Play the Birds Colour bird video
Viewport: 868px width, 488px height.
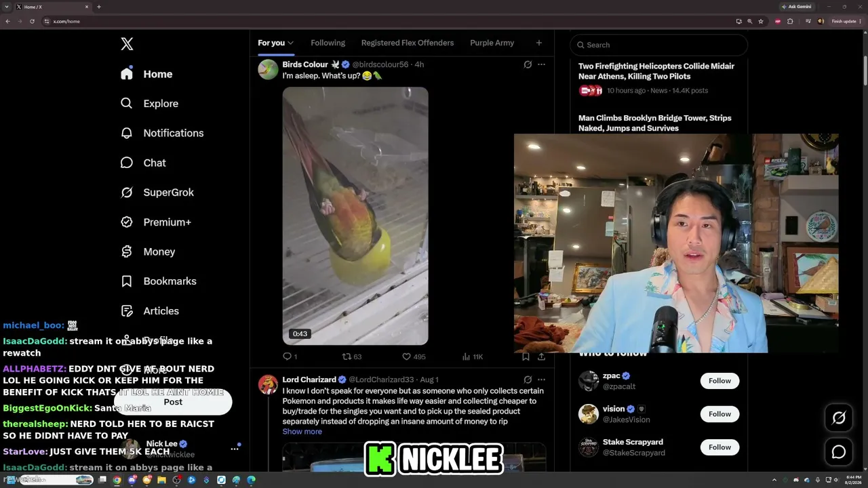(x=355, y=216)
